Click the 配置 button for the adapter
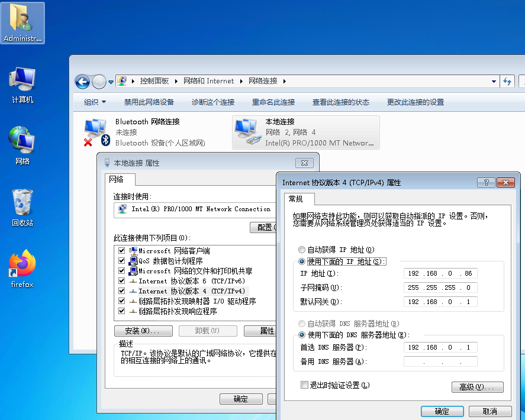 pos(263,227)
